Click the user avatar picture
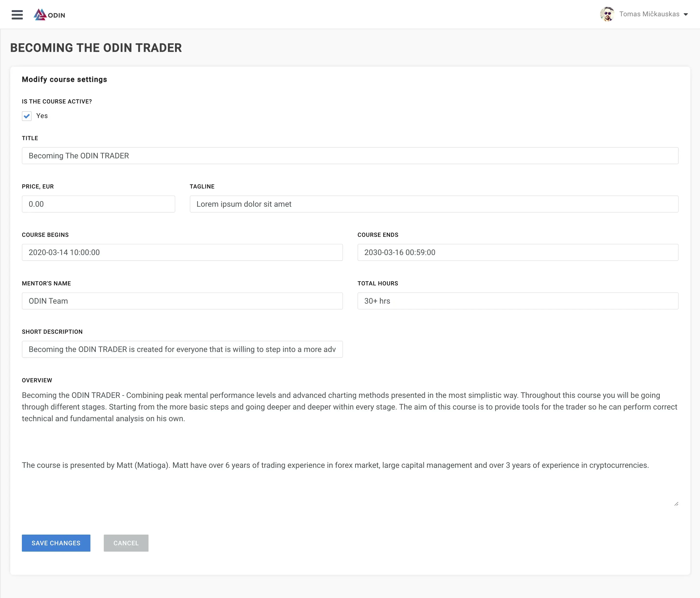 [607, 14]
